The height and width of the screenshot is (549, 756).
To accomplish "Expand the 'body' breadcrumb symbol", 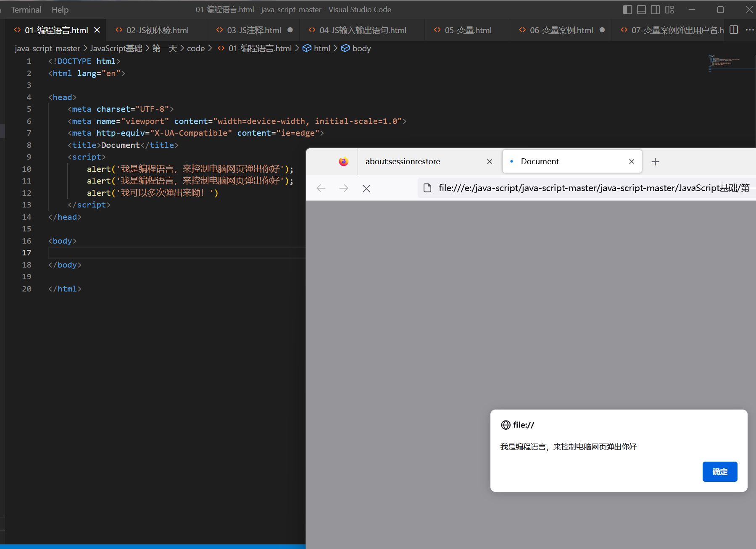I will click(361, 48).
